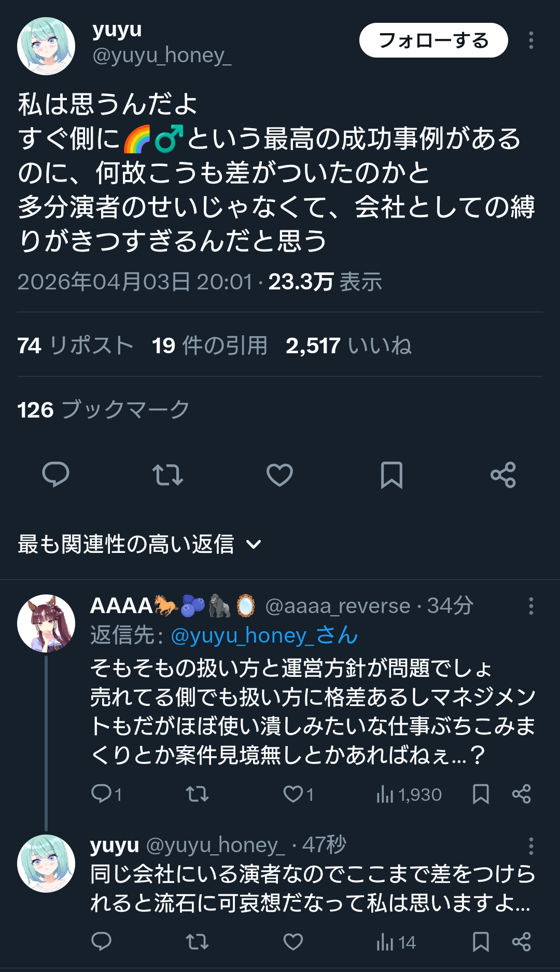Bookmark the main yuyu post
Screen dimensions: 560x972
(x=391, y=475)
